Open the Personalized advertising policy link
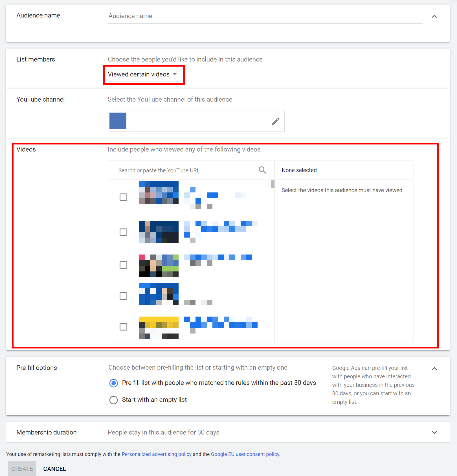The height and width of the screenshot is (476, 457). point(157,454)
